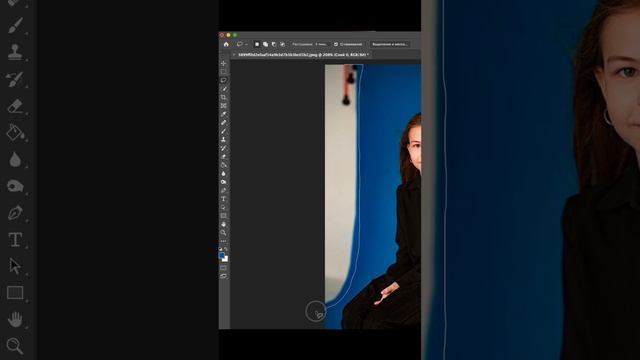Viewport: 640px width, 360px height.
Task: Toggle the anti-aliasing checkbox in options bar
Action: click(x=336, y=44)
